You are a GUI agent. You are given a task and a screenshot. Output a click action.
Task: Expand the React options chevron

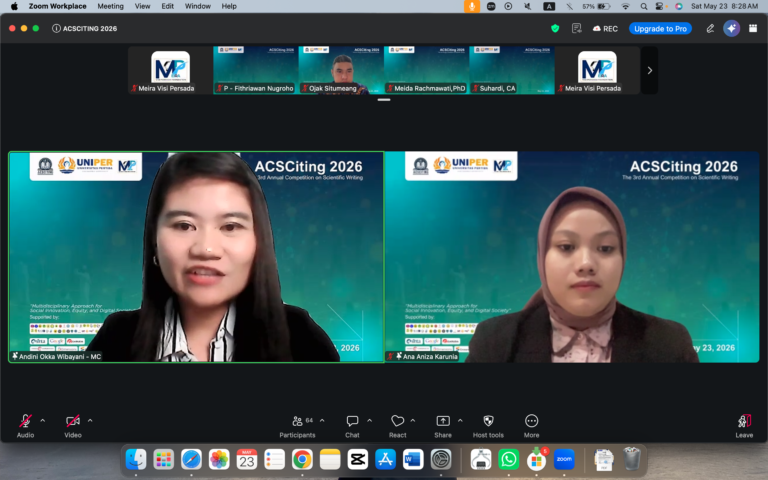(x=413, y=421)
